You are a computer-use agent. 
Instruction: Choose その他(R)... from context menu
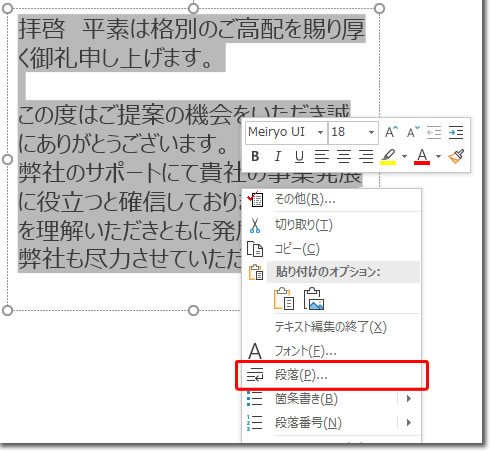(x=331, y=199)
